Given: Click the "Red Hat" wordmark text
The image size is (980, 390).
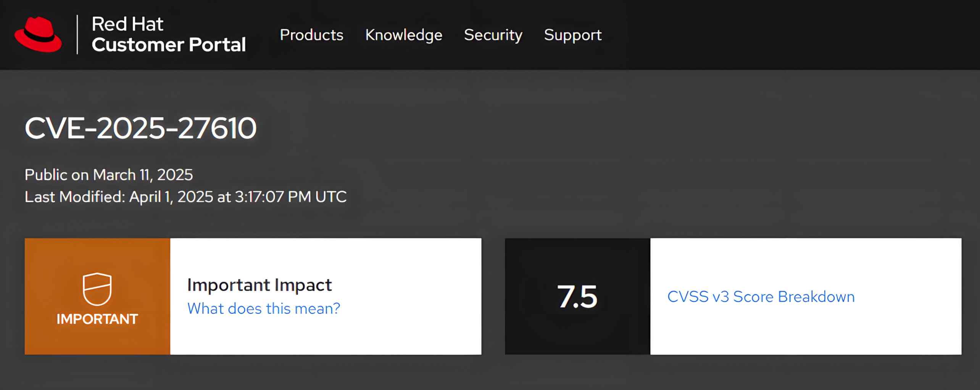Looking at the screenshot, I should coord(127,24).
